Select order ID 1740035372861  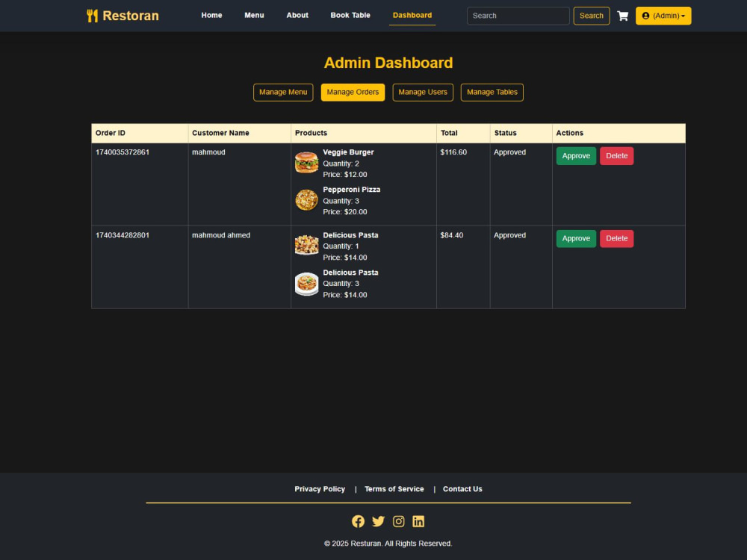[123, 152]
